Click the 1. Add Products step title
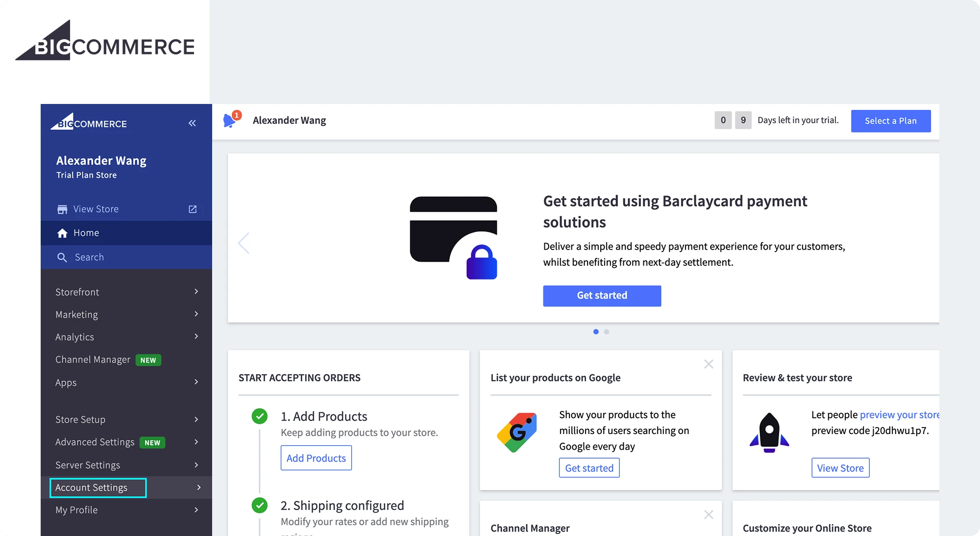This screenshot has width=980, height=536. [x=324, y=416]
